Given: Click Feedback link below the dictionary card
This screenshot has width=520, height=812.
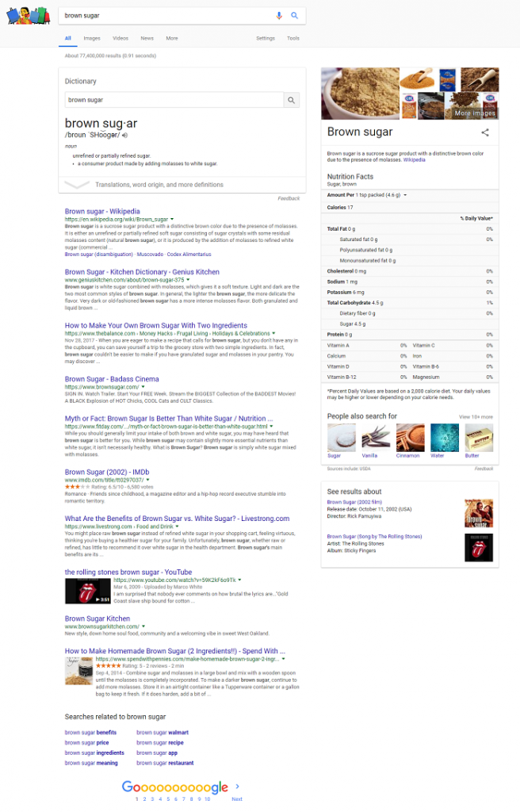Looking at the screenshot, I should coord(289,198).
